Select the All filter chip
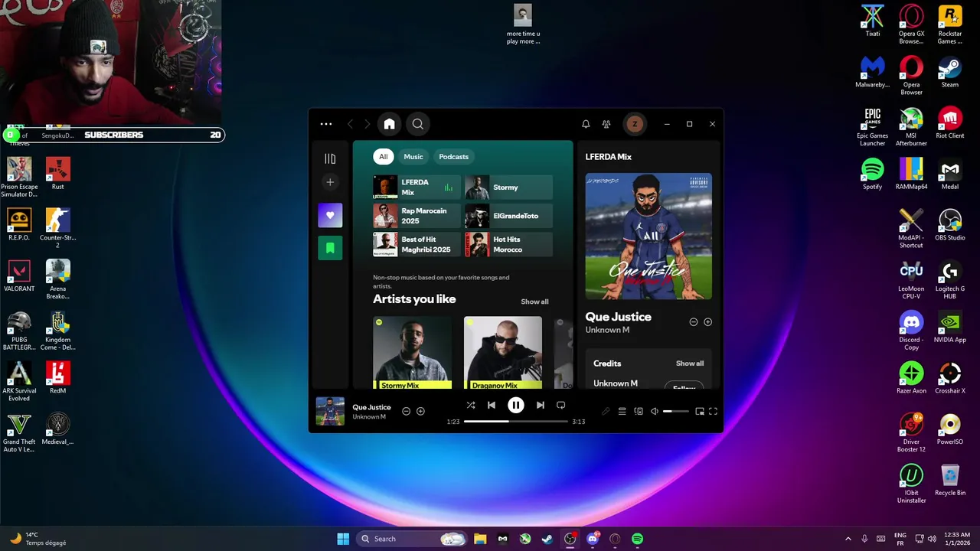Viewport: 980px width, 551px height. point(384,157)
